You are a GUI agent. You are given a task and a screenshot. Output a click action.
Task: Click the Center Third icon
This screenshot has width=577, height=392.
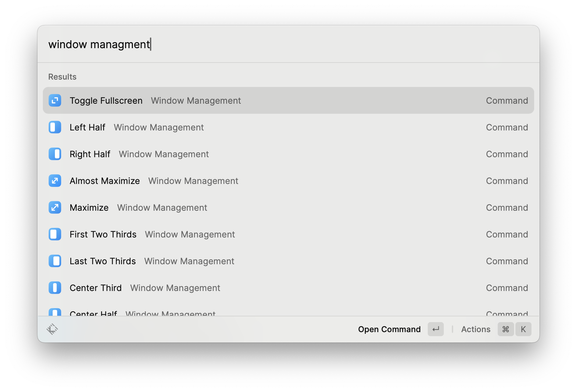pos(55,288)
